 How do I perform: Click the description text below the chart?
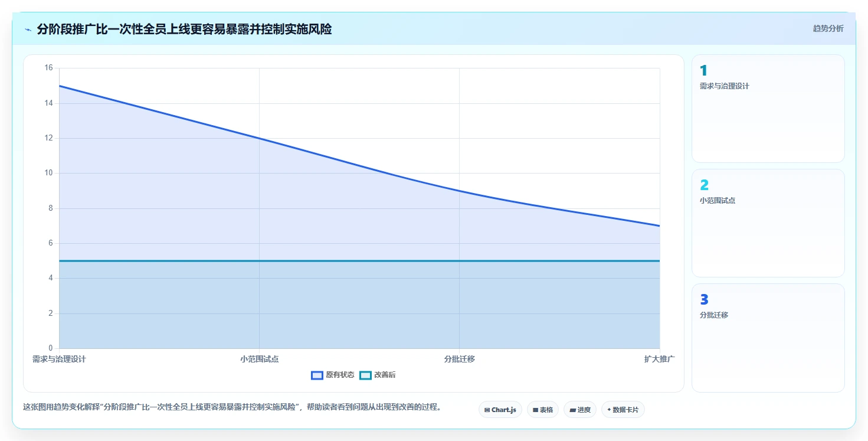click(232, 407)
